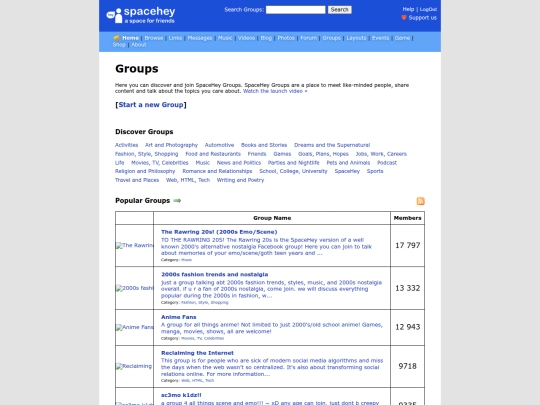Open Events in navigation bar
Viewport: 540px width, 405px height.
(x=380, y=38)
